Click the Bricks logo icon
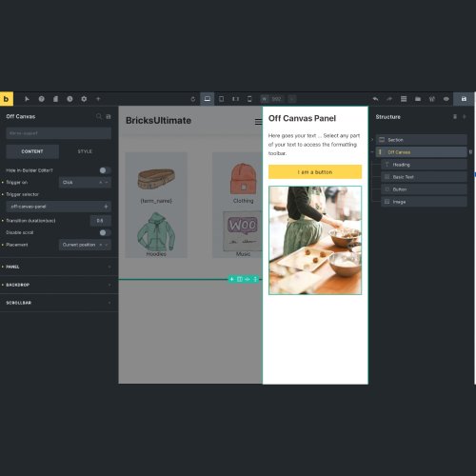 click(6, 99)
